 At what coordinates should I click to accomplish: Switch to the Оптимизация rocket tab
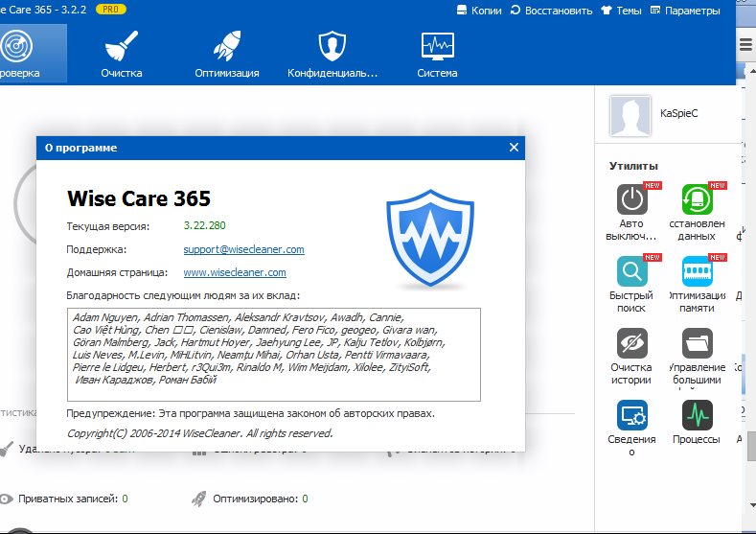click(227, 54)
